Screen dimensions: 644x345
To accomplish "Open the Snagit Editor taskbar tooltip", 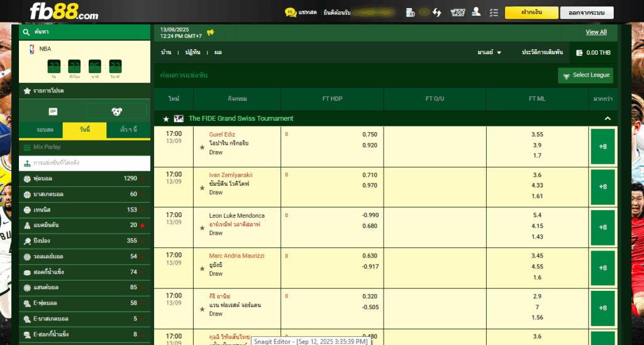I will pos(311,341).
